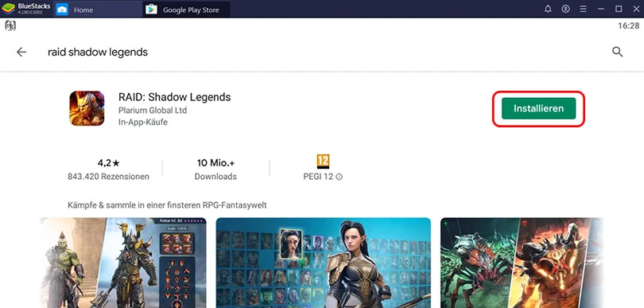This screenshot has height=308, width=644.
Task: Click the Downloads label
Action: click(x=215, y=177)
